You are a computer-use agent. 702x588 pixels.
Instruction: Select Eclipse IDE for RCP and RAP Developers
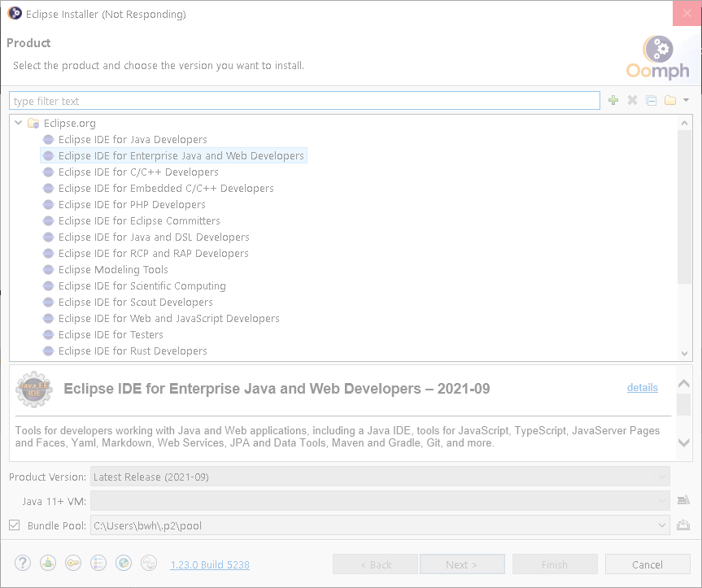[x=153, y=253]
